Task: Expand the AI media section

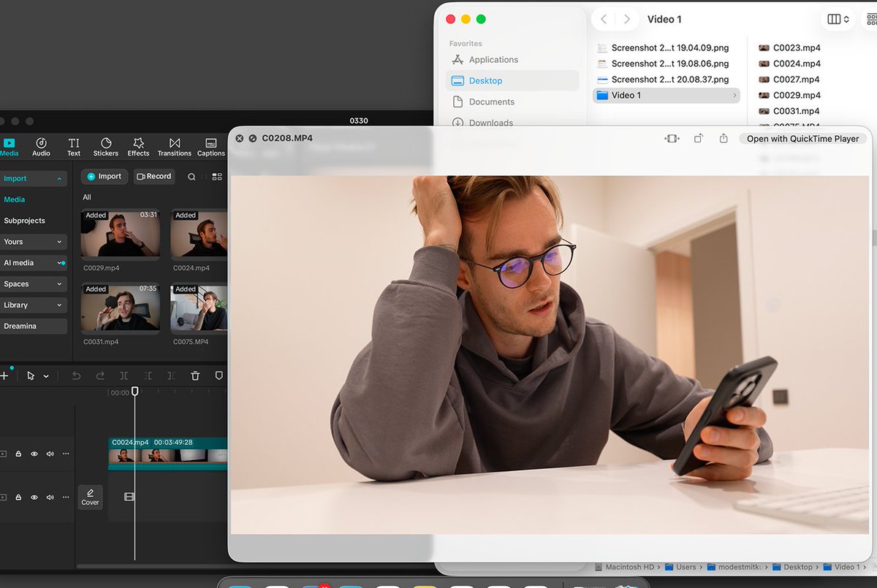Action: [x=34, y=263]
